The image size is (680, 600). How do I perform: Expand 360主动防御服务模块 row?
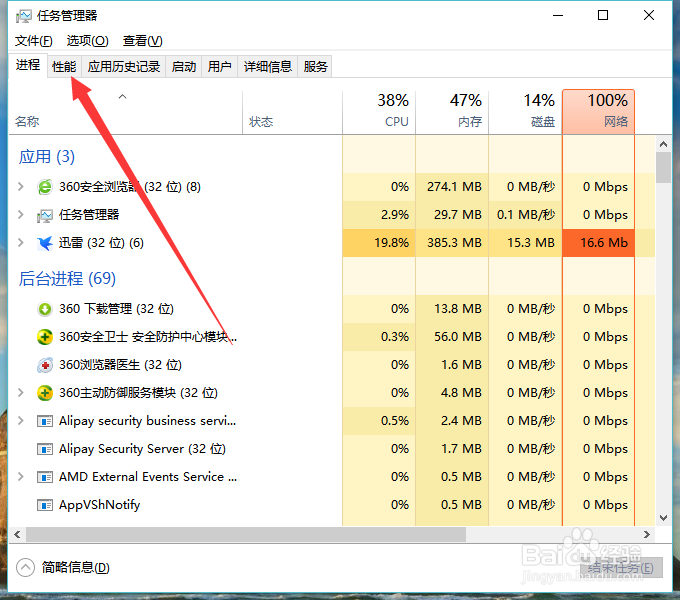[x=20, y=393]
